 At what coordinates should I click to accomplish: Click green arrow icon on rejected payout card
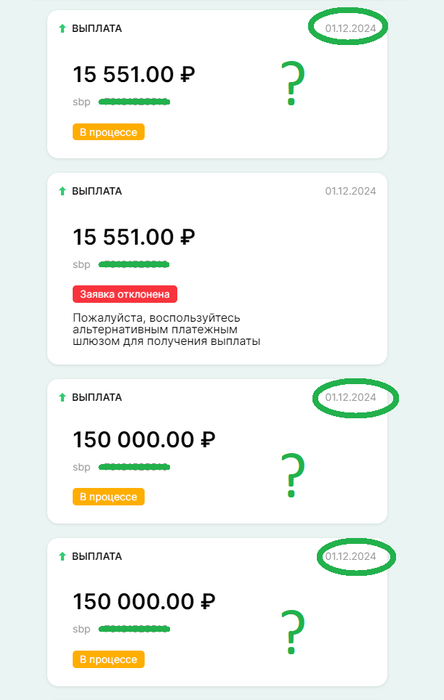(62, 191)
